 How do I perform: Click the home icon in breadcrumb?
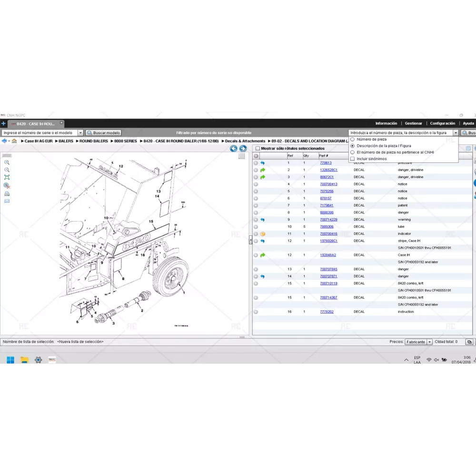(14, 141)
